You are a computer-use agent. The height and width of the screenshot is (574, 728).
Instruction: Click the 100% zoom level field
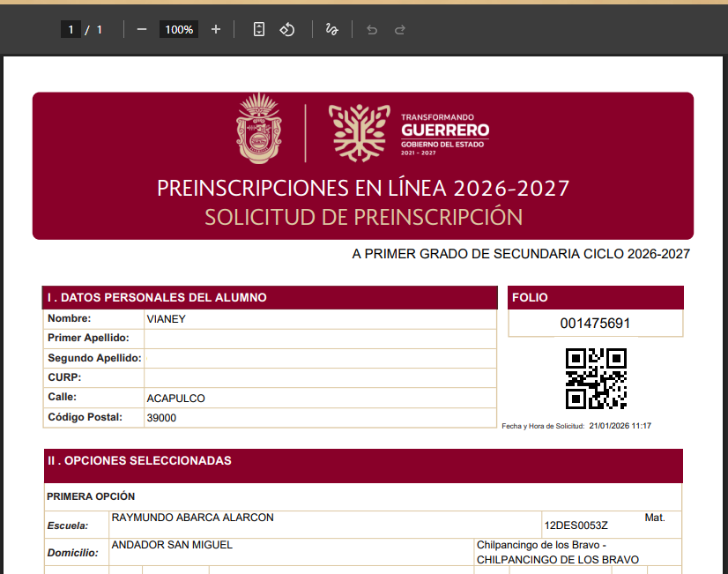pyautogui.click(x=179, y=29)
